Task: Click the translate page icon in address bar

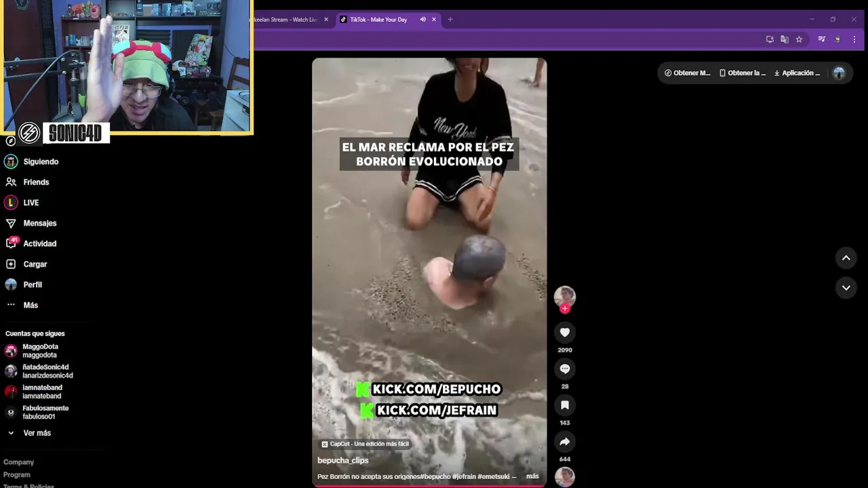Action: [785, 39]
